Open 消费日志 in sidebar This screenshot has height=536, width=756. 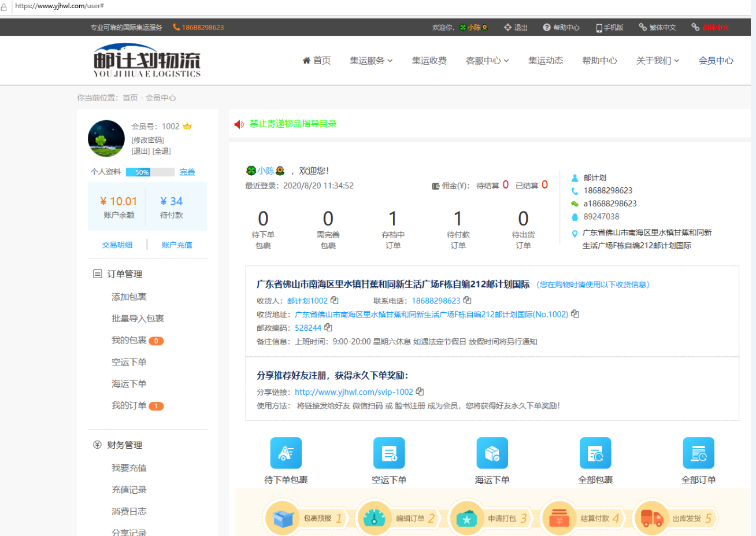[x=129, y=511]
